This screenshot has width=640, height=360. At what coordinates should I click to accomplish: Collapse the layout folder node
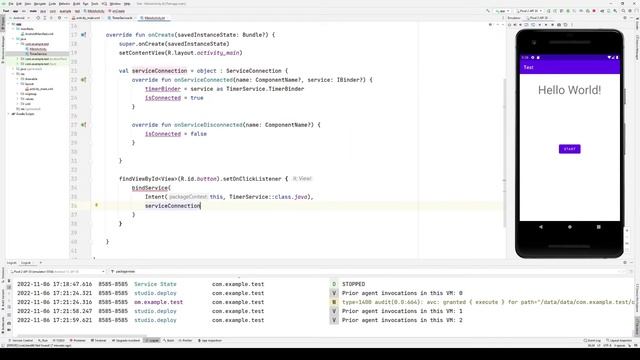(18, 84)
